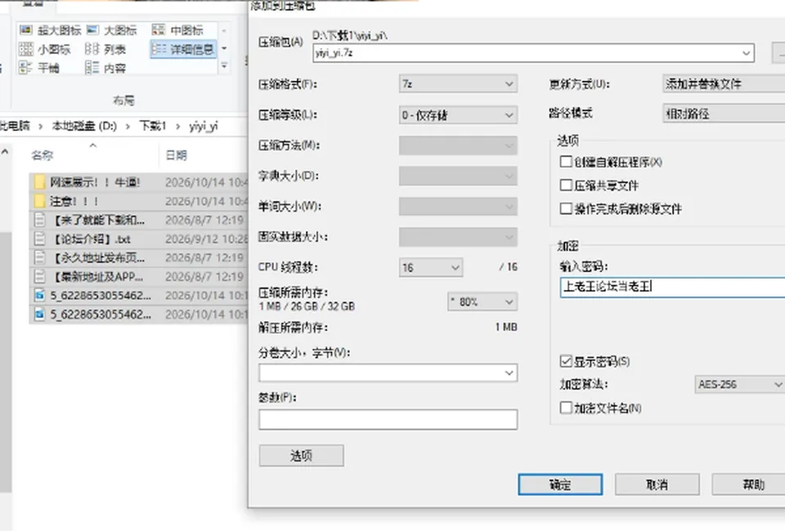Set Explorer layout to 列表
Viewport: 785px width, 532px height.
click(105, 49)
